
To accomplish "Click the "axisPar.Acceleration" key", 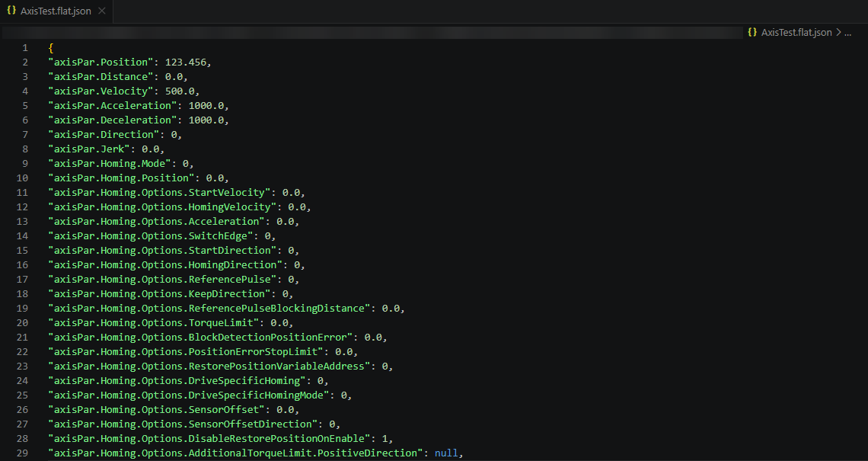I will coord(113,105).
